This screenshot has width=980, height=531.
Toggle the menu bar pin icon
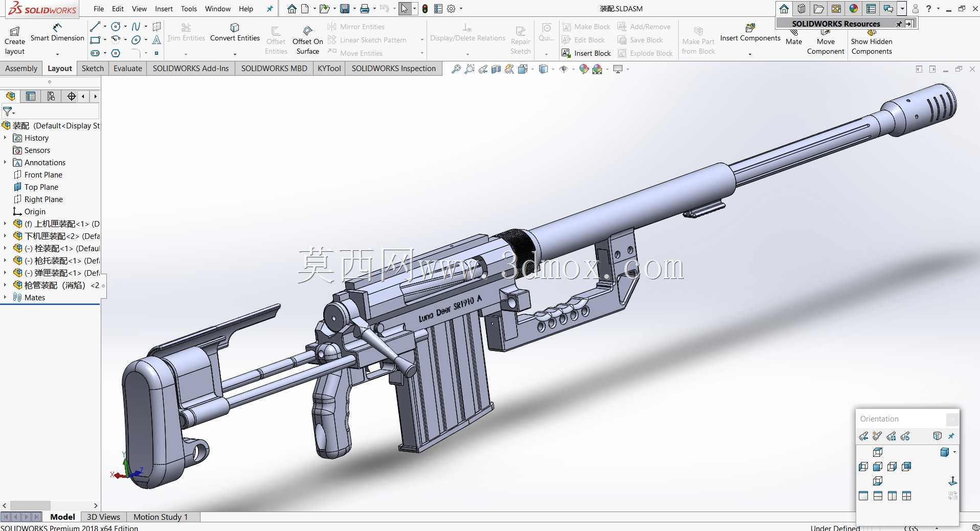click(x=270, y=9)
